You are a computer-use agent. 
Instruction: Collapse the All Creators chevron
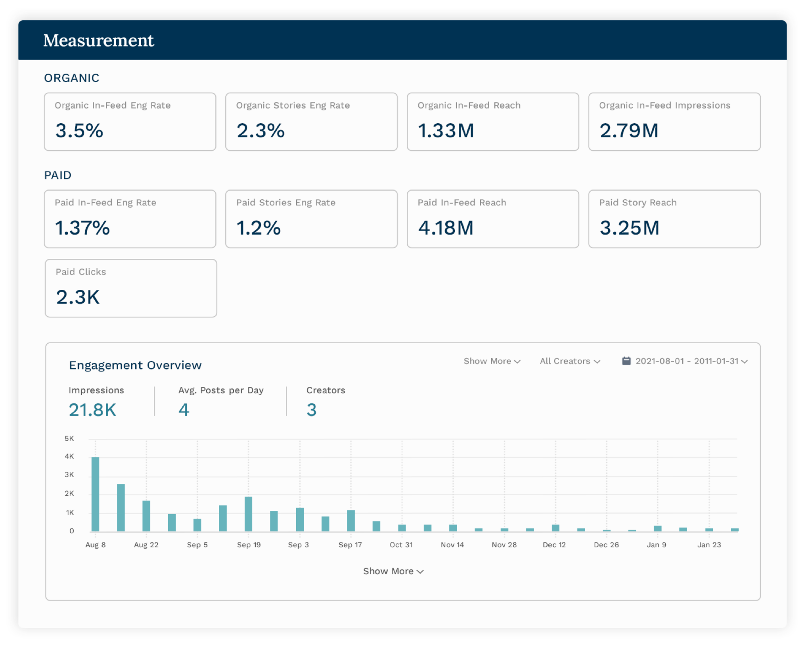(598, 362)
